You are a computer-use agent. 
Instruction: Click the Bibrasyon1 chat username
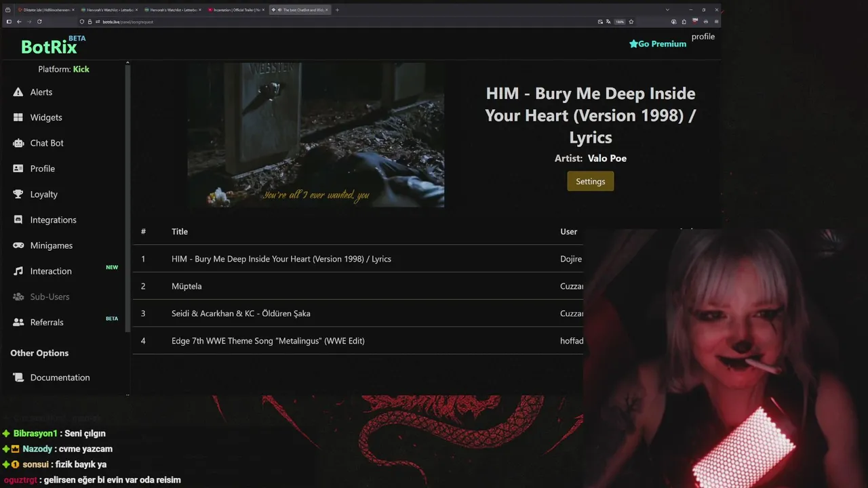click(35, 434)
